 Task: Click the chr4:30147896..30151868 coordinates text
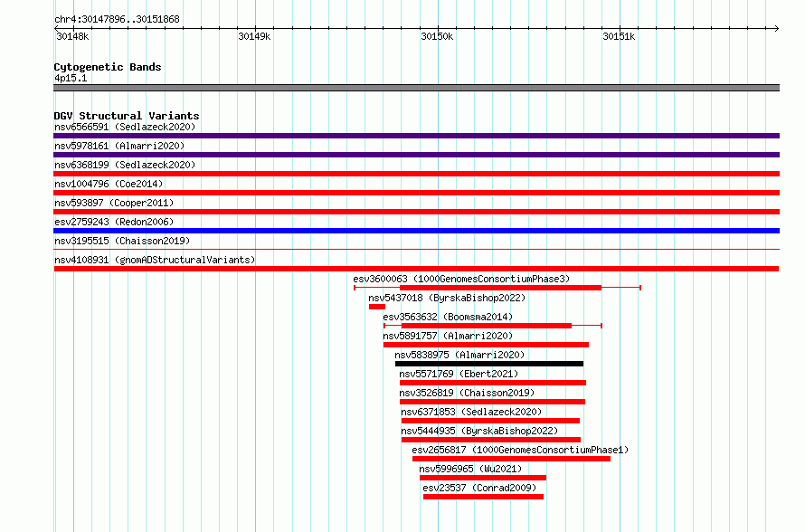tap(117, 20)
